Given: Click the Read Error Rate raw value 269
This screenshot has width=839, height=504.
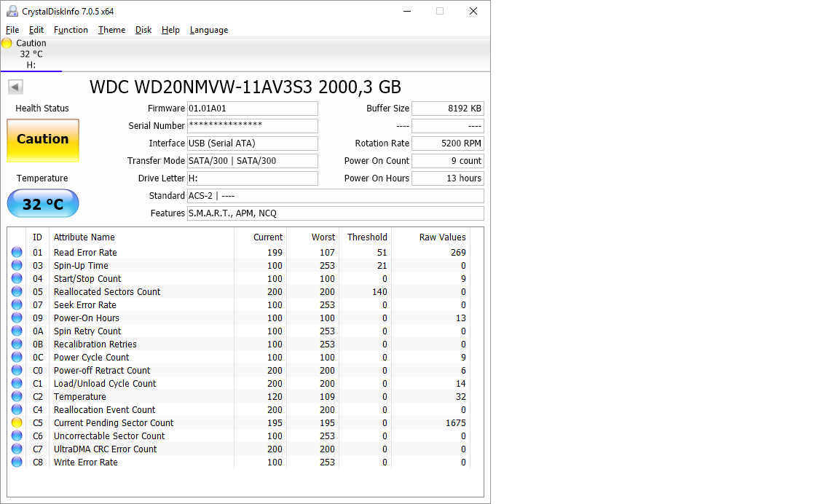Looking at the screenshot, I should [x=458, y=253].
